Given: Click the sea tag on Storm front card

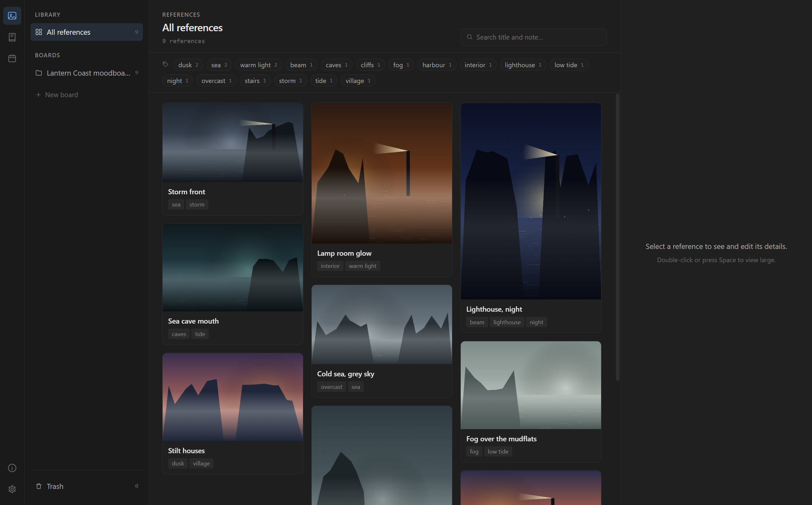Looking at the screenshot, I should coord(176,204).
